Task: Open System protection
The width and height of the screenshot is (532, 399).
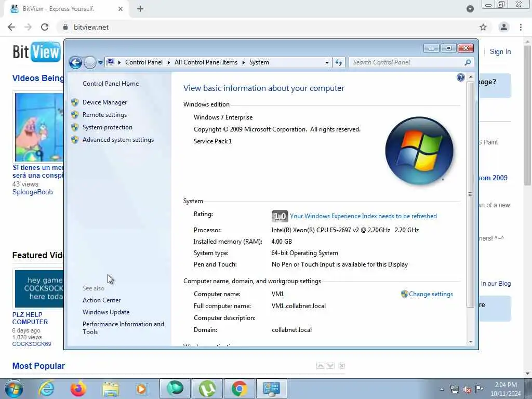Action: (107, 127)
